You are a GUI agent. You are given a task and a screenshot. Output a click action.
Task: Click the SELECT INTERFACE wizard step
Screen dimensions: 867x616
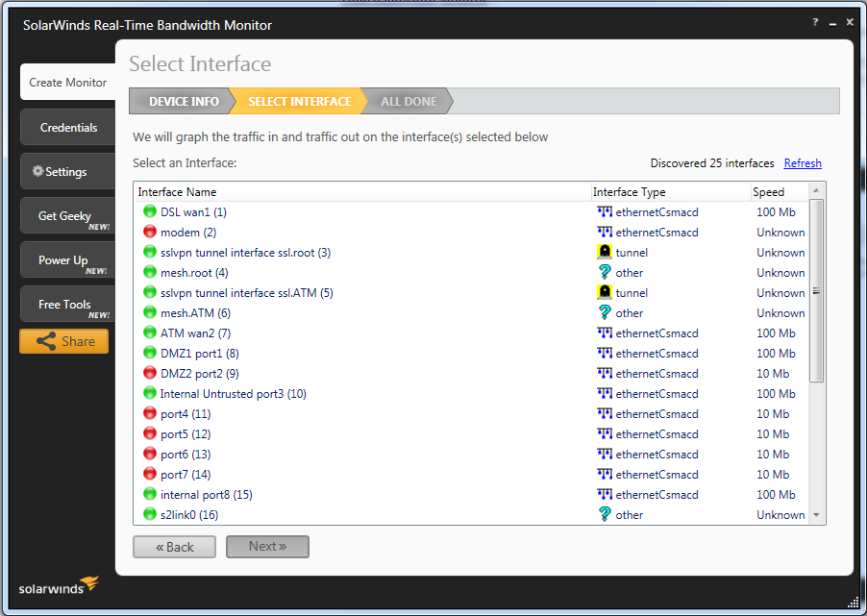(299, 101)
